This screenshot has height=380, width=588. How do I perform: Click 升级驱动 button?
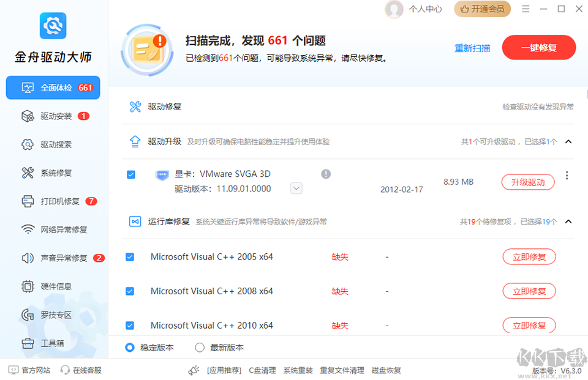(528, 182)
